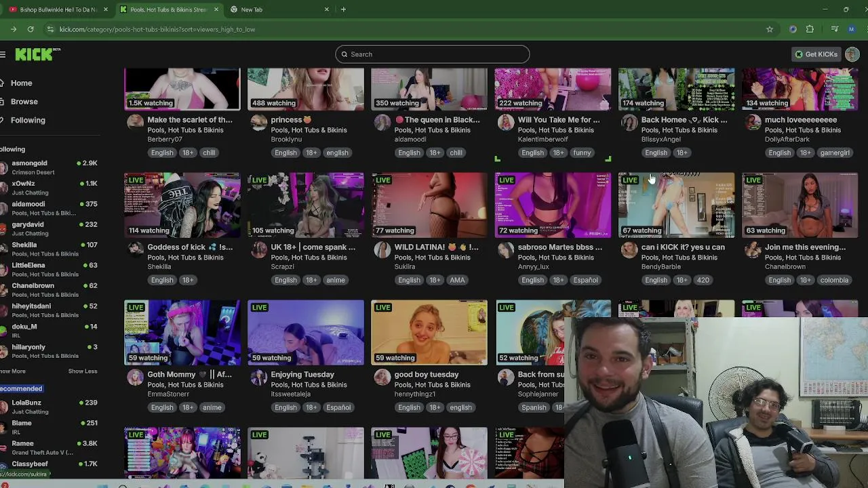Open the 'sabroso Martes bbss' stream title
Viewport: 868px width, 488px height.
coord(560,247)
